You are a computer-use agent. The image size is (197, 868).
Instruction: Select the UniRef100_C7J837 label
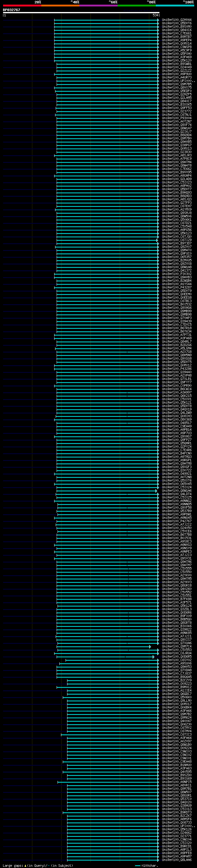[177, 674]
